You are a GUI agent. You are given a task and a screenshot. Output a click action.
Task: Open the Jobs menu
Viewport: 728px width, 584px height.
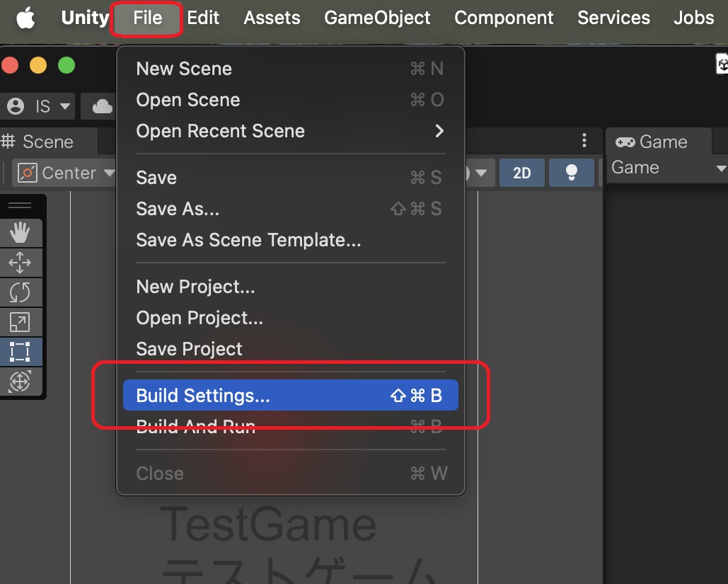tap(693, 18)
